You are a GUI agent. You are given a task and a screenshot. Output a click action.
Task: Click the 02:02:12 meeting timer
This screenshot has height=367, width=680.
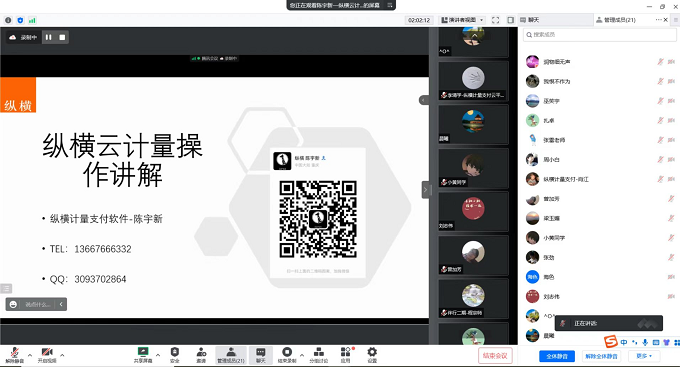pos(419,20)
